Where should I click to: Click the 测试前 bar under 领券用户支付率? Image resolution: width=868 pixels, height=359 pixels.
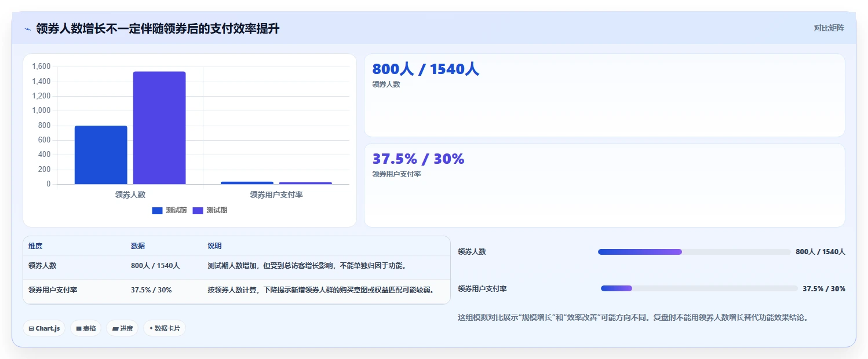247,183
